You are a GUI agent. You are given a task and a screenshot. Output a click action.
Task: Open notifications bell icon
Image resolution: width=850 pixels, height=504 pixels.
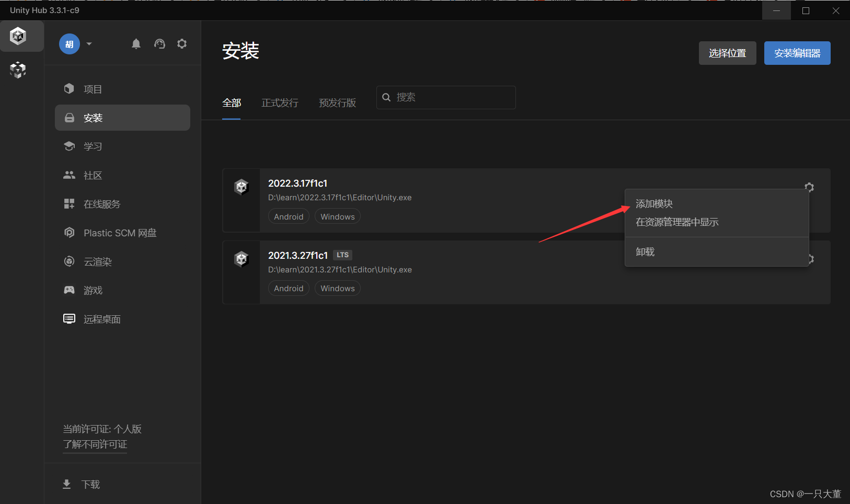pyautogui.click(x=136, y=44)
